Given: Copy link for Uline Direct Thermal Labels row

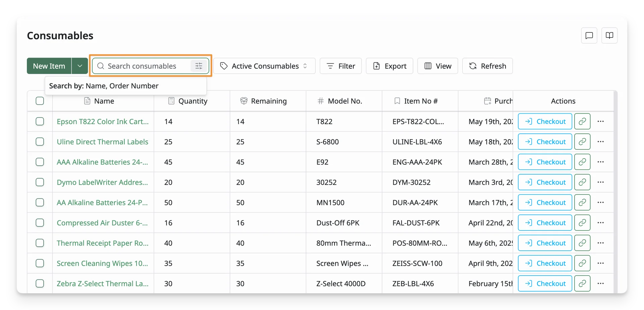Looking at the screenshot, I should 582,142.
